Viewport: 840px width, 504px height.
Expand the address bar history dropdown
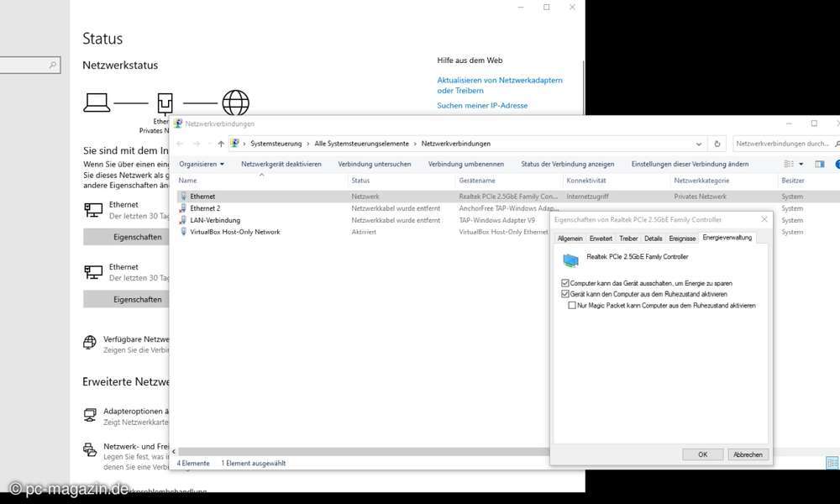699,144
